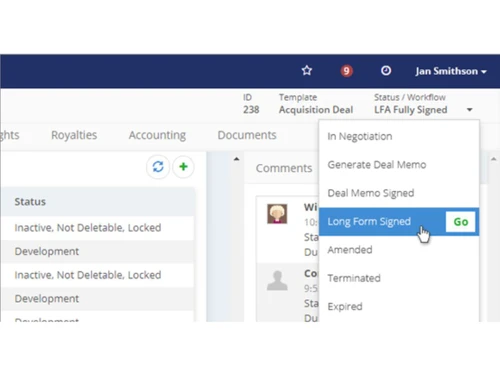The height and width of the screenshot is (375, 500).
Task: Click the Development row below second Inactive row
Action: click(x=98, y=299)
